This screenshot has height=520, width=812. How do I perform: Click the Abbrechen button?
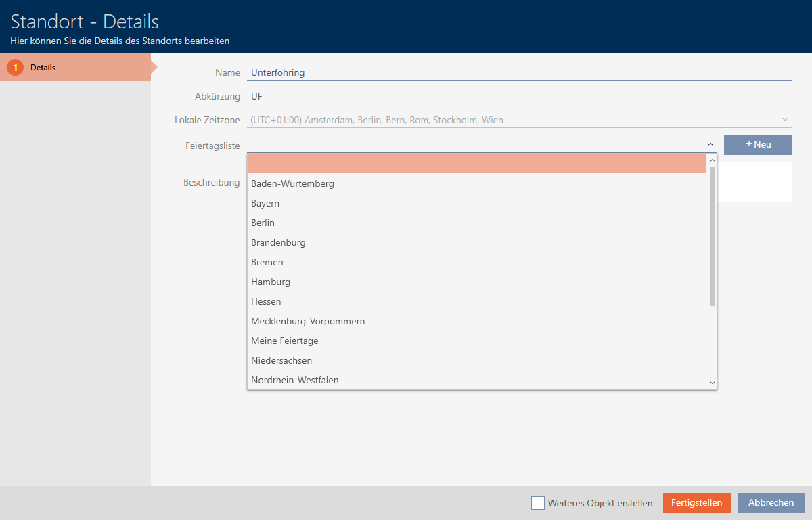pyautogui.click(x=771, y=503)
